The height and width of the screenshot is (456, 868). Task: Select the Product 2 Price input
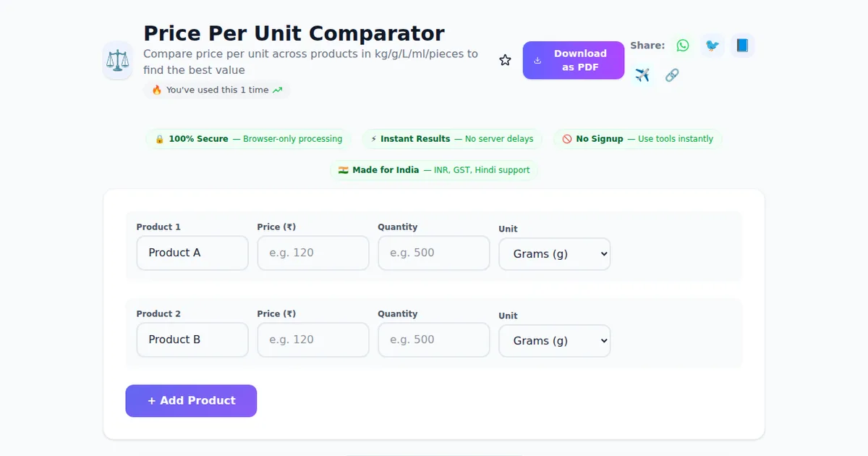(313, 339)
